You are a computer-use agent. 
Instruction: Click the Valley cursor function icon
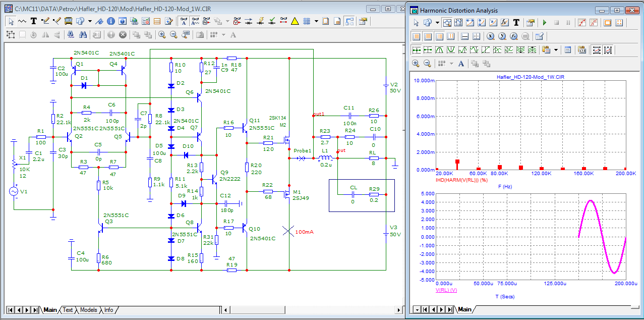click(x=451, y=49)
